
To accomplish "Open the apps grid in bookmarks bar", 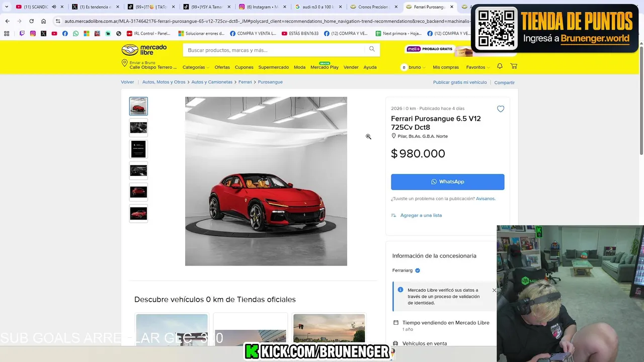I will pos(7,34).
